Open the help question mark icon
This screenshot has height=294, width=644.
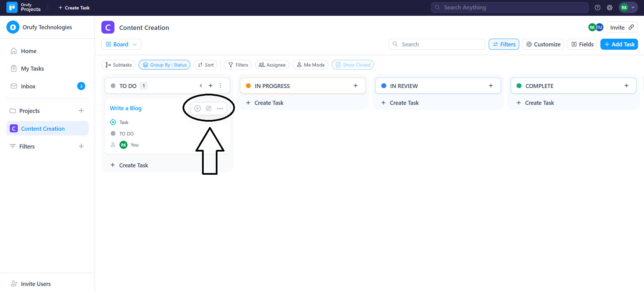click(x=597, y=7)
